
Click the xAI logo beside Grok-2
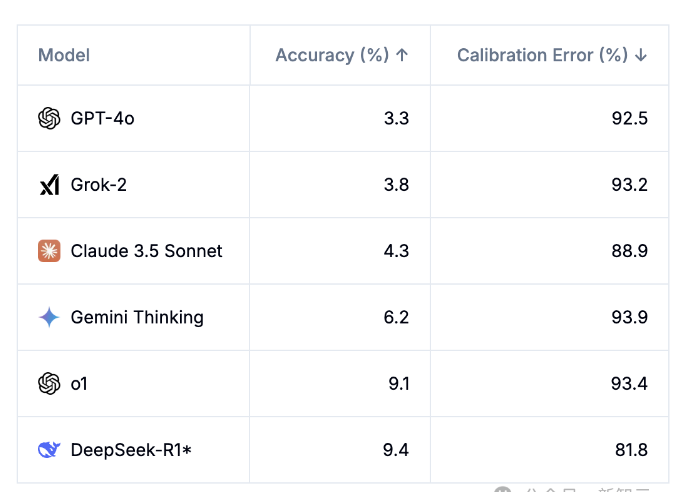pos(49,185)
